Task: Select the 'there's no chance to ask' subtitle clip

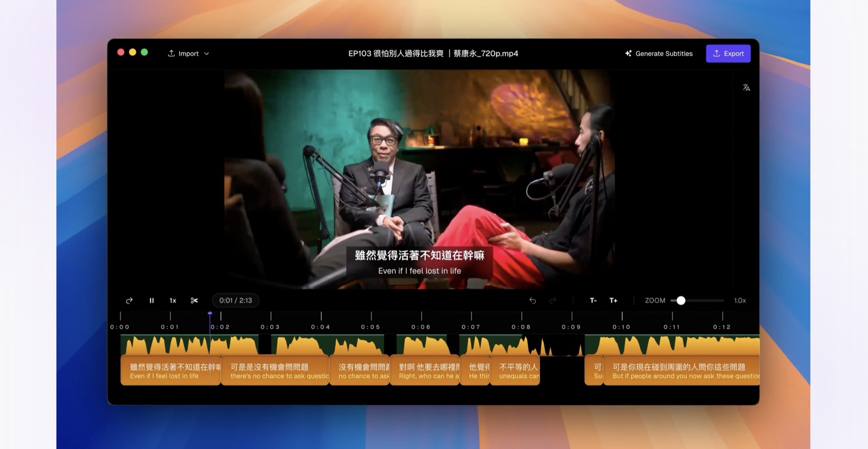Action: pos(275,371)
